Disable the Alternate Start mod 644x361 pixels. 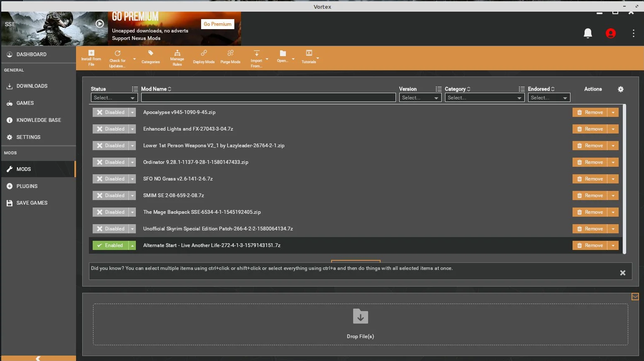(x=111, y=245)
